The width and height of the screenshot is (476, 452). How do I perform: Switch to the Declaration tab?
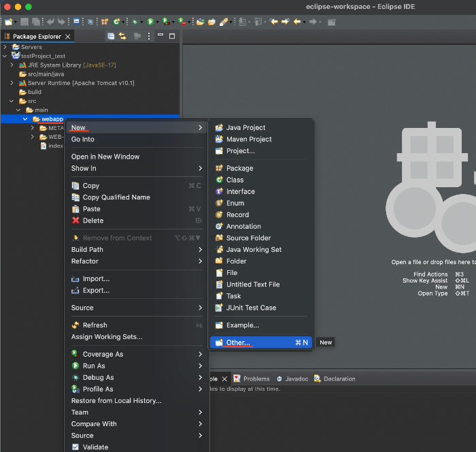click(335, 378)
